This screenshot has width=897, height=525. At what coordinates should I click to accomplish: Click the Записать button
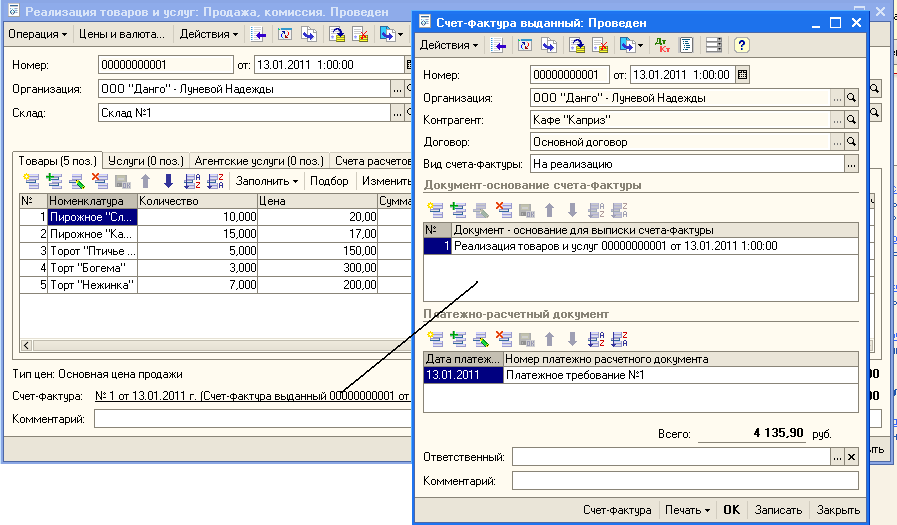[778, 509]
